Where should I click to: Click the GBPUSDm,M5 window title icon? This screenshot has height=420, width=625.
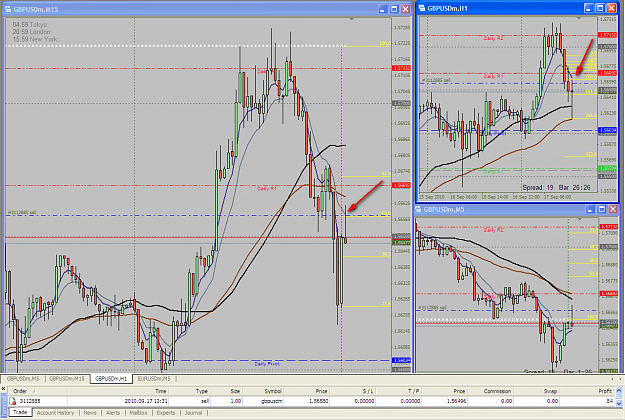pyautogui.click(x=419, y=209)
